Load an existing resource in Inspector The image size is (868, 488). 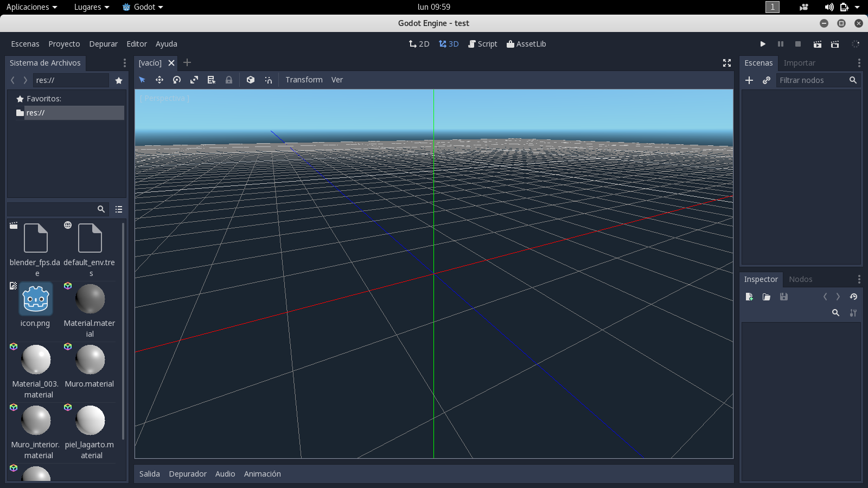[x=767, y=297]
